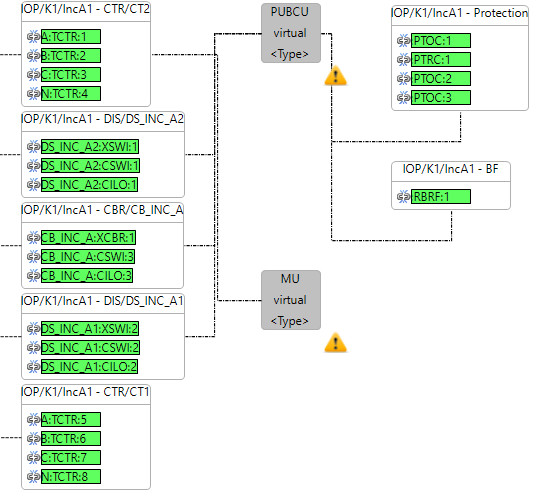The width and height of the screenshot is (538, 501).
Task: Select the CB_INC_A:CSWI:3 node
Action: 88,257
